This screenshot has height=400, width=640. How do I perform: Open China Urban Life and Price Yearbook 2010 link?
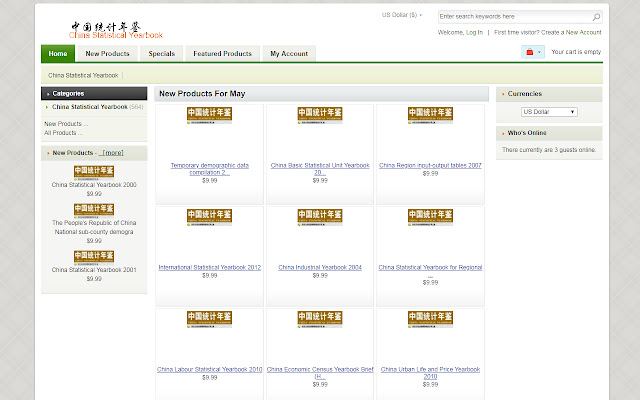pyautogui.click(x=430, y=373)
